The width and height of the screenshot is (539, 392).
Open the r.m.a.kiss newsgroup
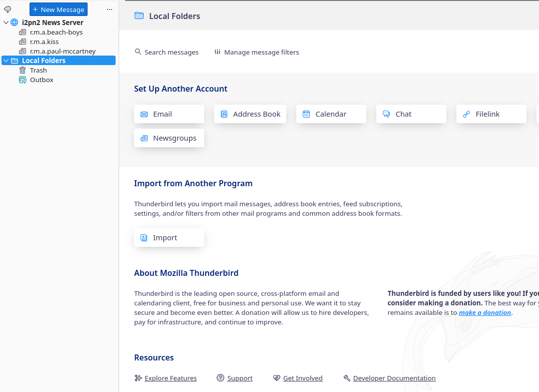pyautogui.click(x=45, y=42)
